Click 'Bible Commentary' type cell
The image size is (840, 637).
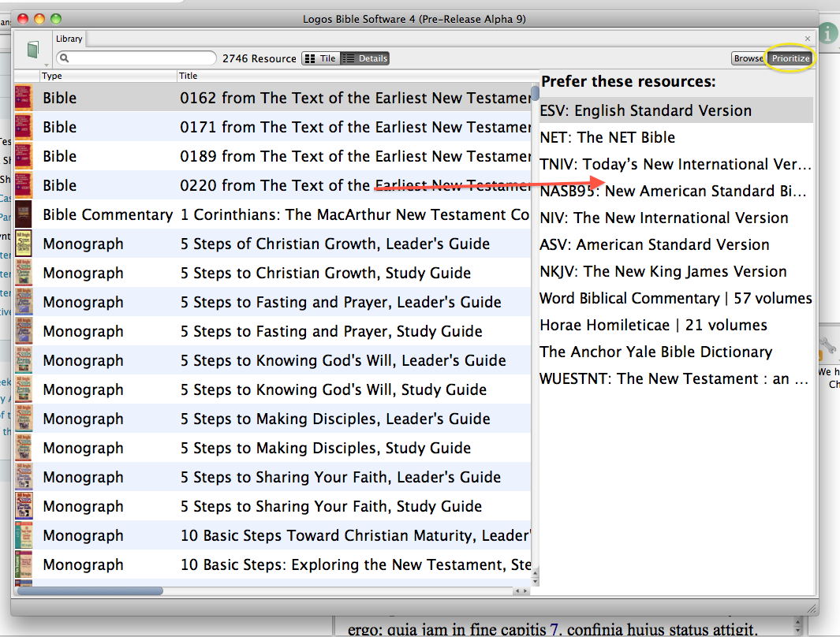(108, 214)
